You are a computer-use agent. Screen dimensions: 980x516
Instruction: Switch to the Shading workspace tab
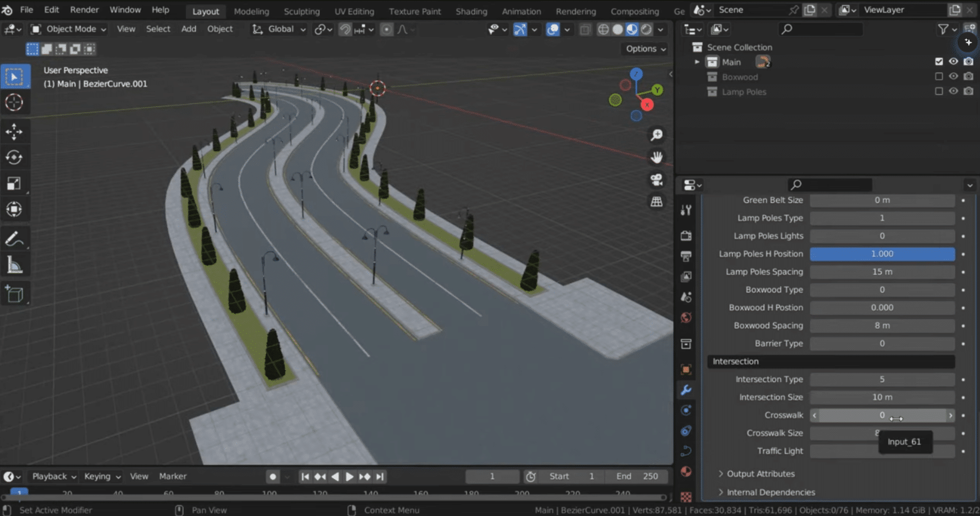coord(471,11)
